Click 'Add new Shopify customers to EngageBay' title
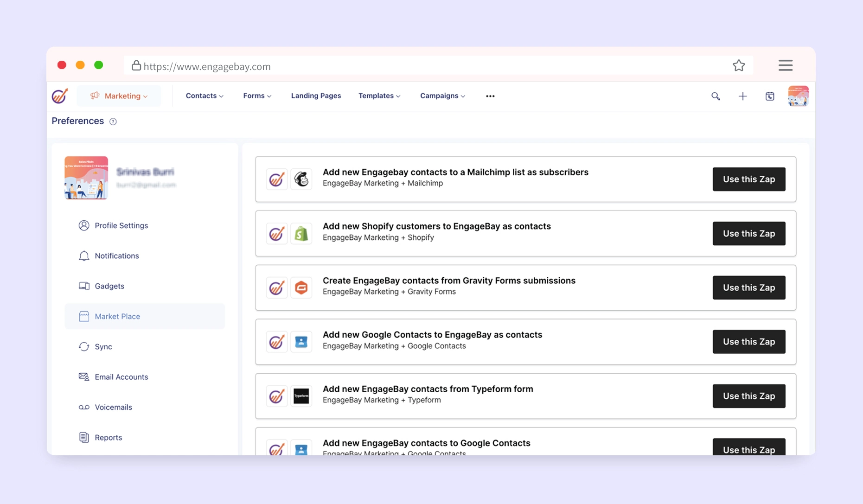 pyautogui.click(x=436, y=226)
